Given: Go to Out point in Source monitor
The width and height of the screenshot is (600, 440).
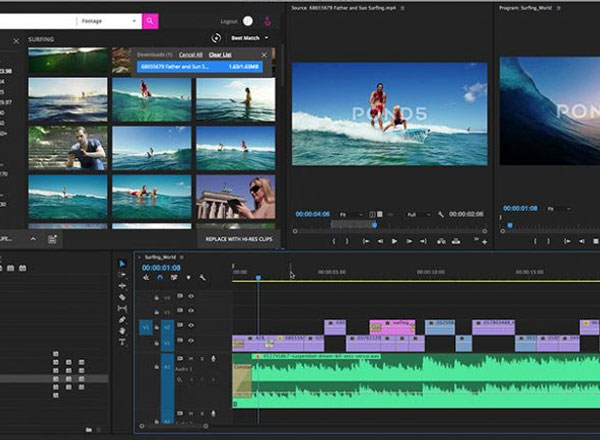Looking at the screenshot, I should [x=423, y=241].
